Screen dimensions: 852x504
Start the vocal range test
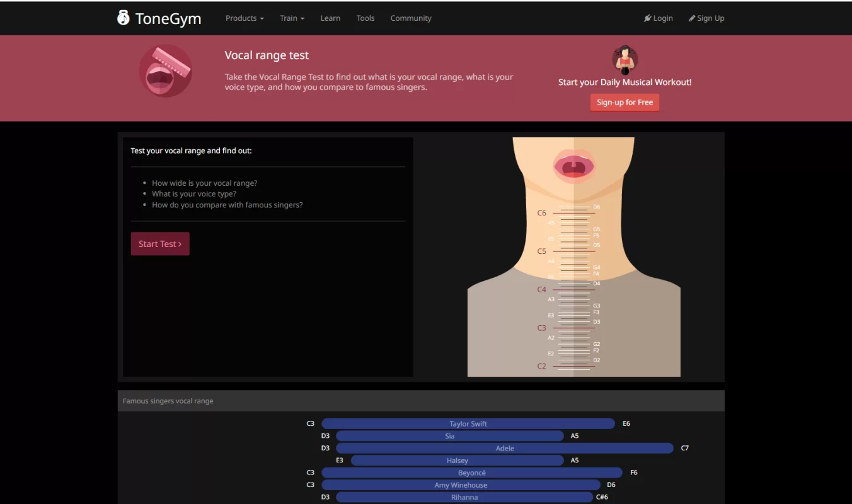tap(160, 244)
